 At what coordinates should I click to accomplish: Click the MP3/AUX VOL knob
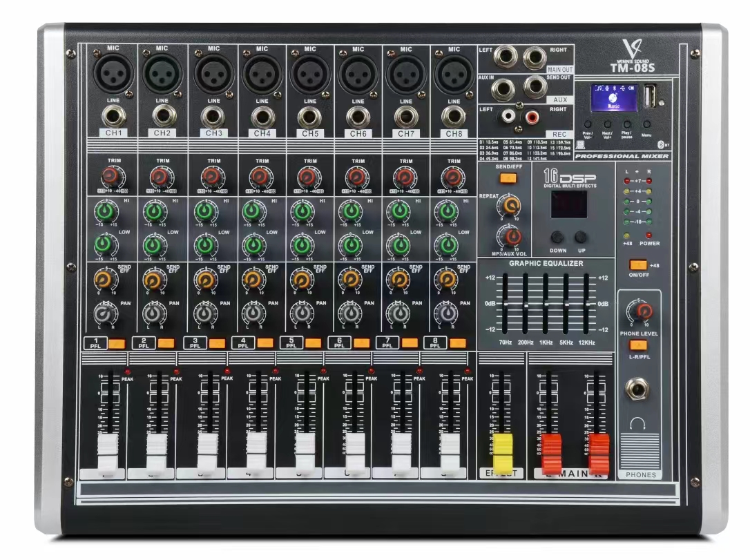(x=510, y=237)
